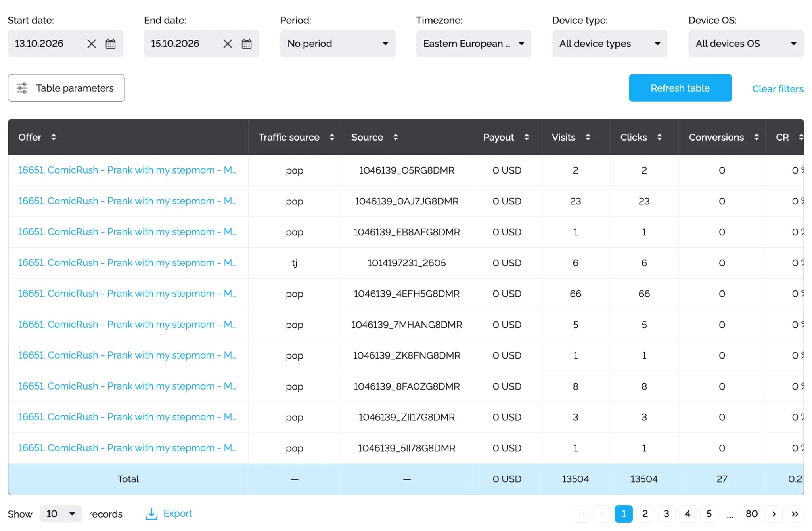
Task: Click Visits value 23
Action: point(575,201)
